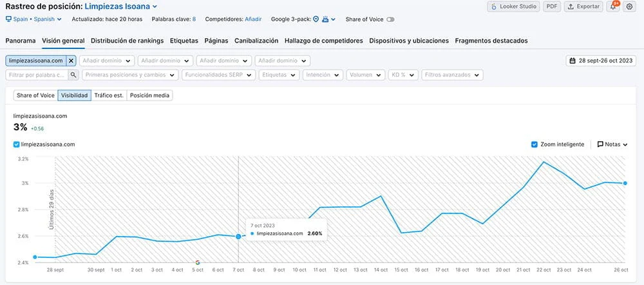Toggle Zoom inteligente checkbox
644x285 pixels.
(x=535, y=144)
